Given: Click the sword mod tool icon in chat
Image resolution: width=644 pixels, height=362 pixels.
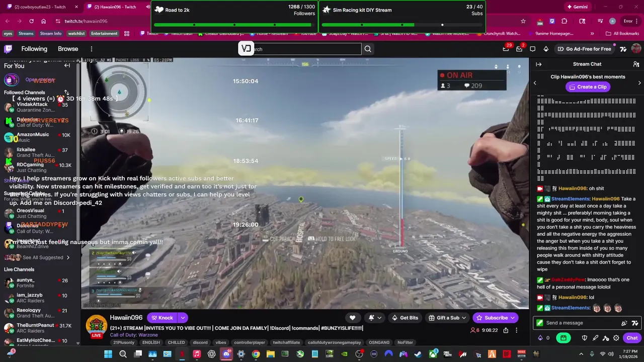Looking at the screenshot, I should (595, 338).
